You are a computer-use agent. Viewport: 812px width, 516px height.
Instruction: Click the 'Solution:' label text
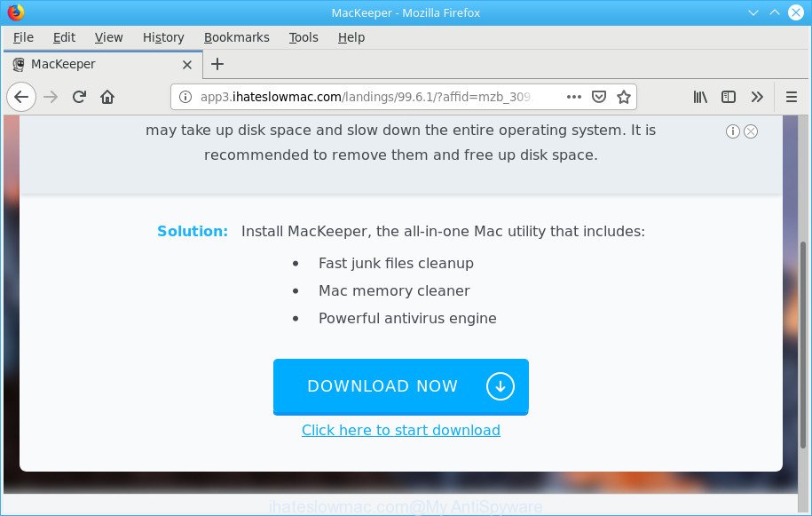point(192,231)
